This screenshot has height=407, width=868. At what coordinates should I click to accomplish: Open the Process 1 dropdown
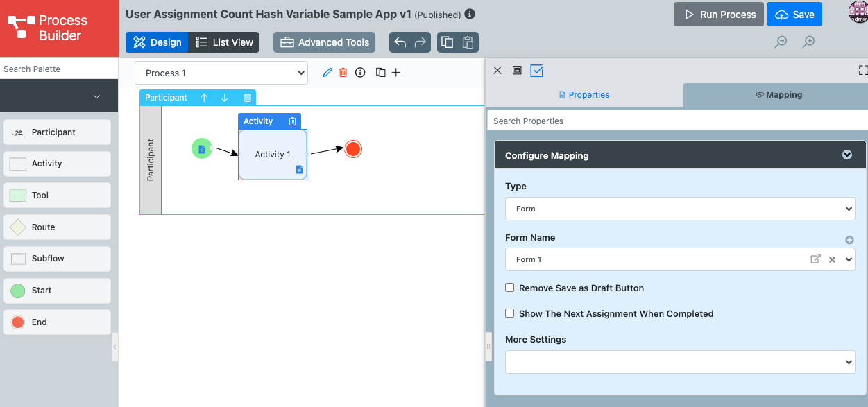(x=221, y=73)
